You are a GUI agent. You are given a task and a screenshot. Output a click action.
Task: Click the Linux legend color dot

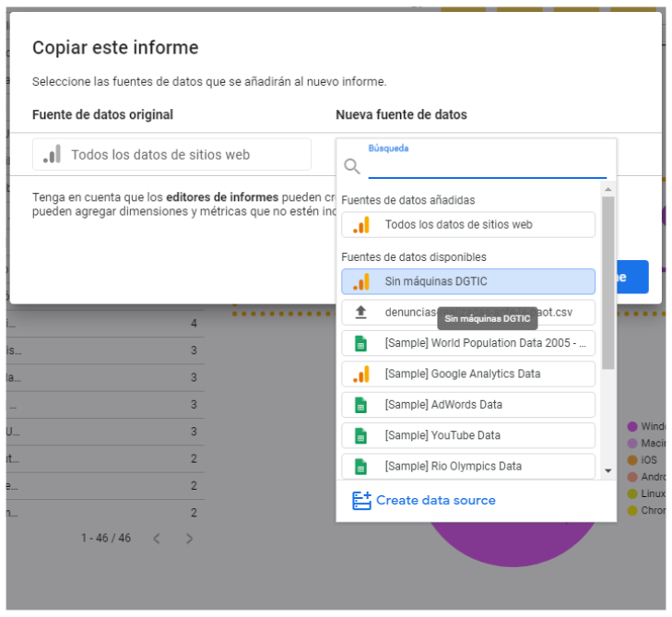click(632, 494)
